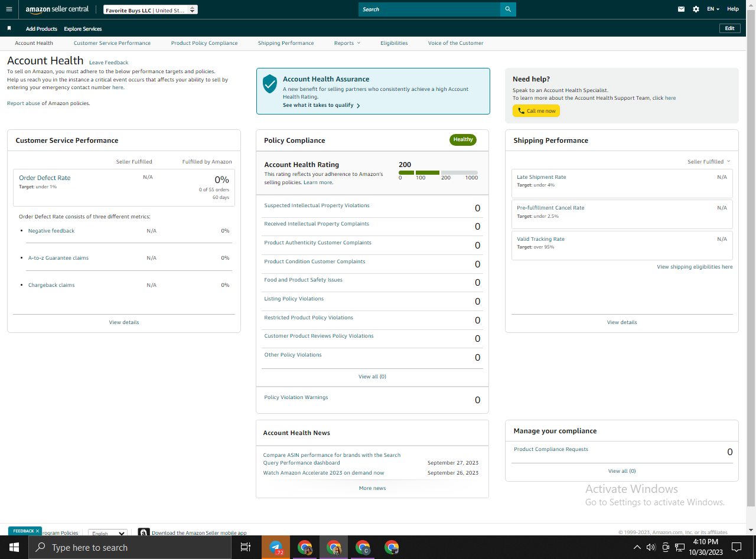Open the first Chrome icon in taskbar
Viewport: 756px width, 559px height.
click(305, 547)
